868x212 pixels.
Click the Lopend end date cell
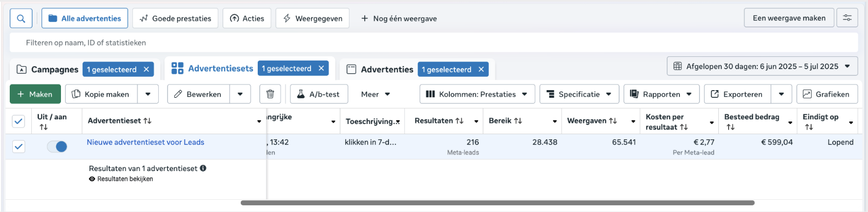(x=840, y=142)
